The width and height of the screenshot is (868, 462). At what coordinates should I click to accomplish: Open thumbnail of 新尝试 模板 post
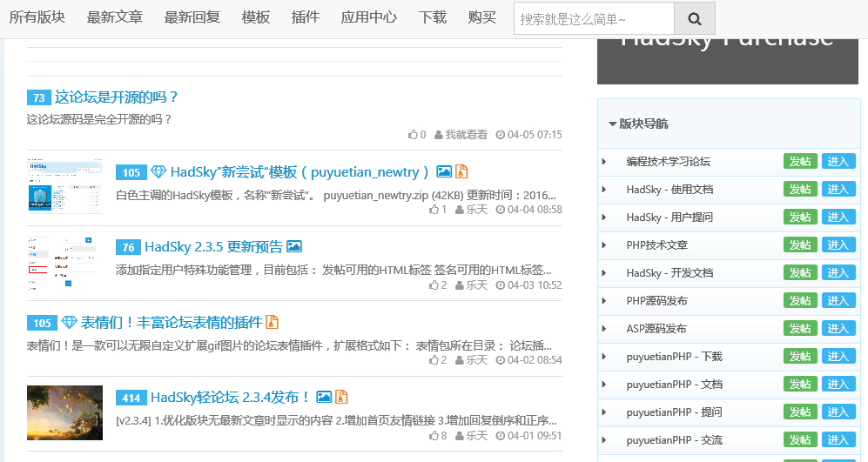tap(64, 186)
